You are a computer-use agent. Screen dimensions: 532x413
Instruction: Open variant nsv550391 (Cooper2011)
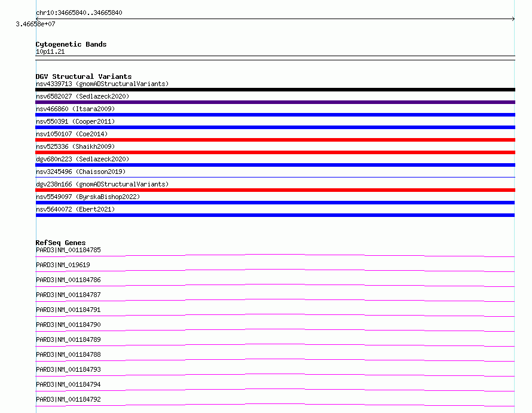point(75,121)
